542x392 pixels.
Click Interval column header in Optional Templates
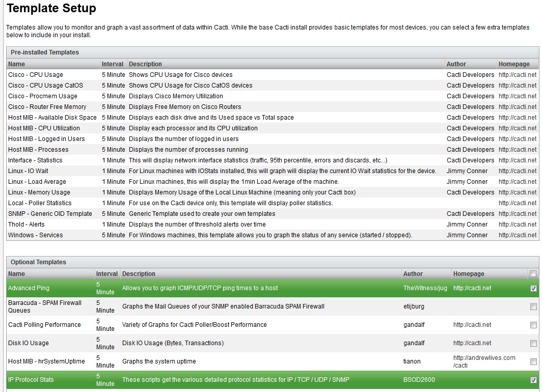pos(107,274)
